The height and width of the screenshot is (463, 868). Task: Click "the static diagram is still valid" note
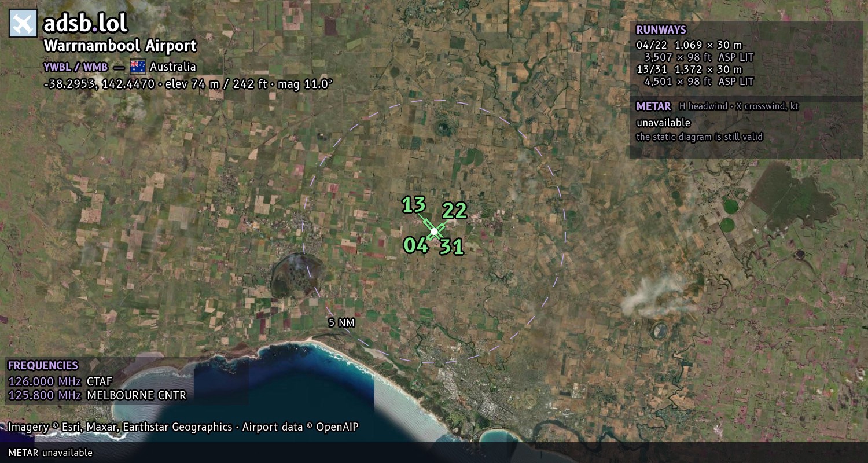point(700,137)
